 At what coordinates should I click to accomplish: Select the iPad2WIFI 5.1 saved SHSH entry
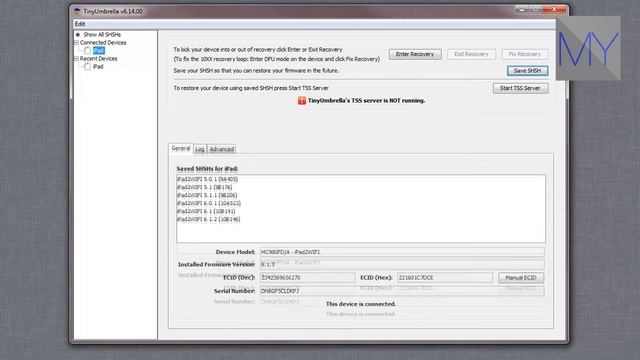204,187
